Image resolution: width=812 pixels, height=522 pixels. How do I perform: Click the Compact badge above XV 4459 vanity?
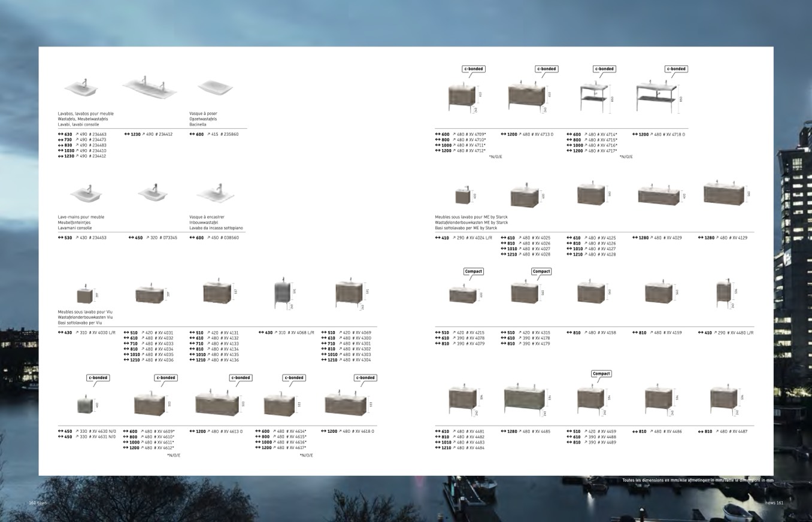(601, 374)
